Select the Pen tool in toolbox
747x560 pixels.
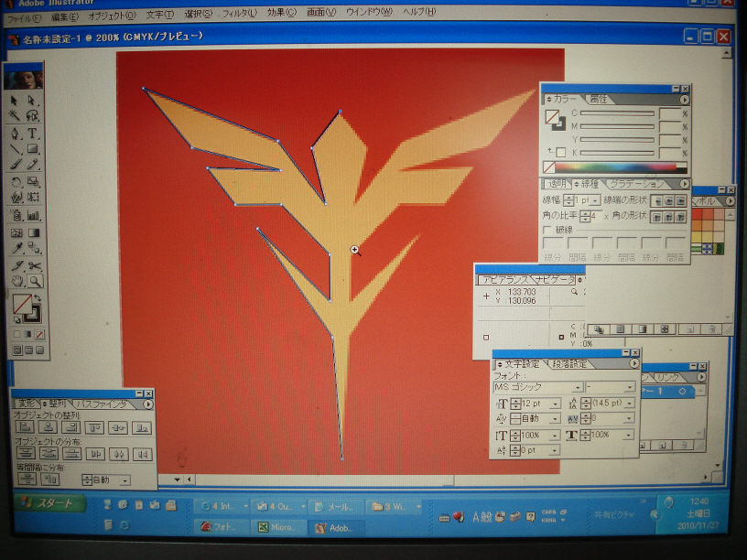(x=16, y=133)
